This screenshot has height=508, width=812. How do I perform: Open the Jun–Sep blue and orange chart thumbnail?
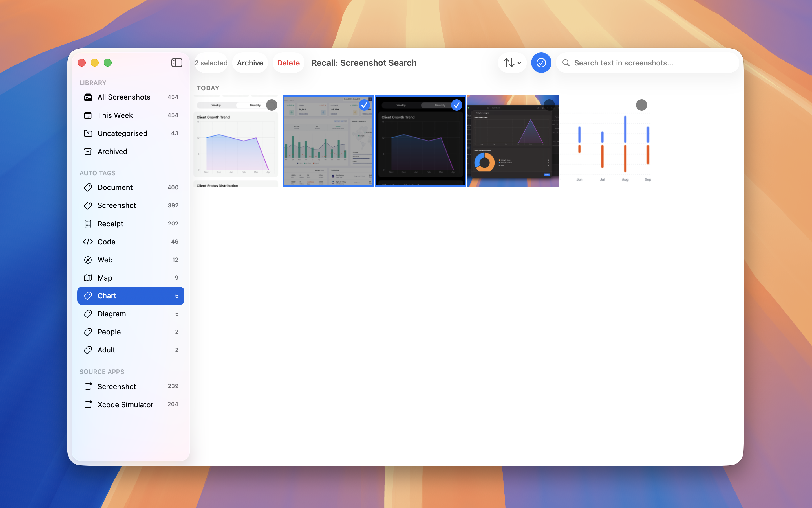(606, 141)
